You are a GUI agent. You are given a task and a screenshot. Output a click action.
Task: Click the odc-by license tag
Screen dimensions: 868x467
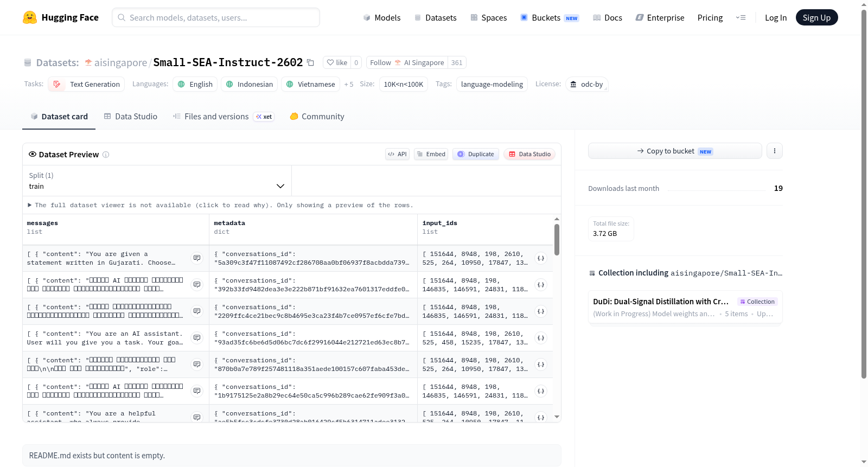[x=587, y=84]
